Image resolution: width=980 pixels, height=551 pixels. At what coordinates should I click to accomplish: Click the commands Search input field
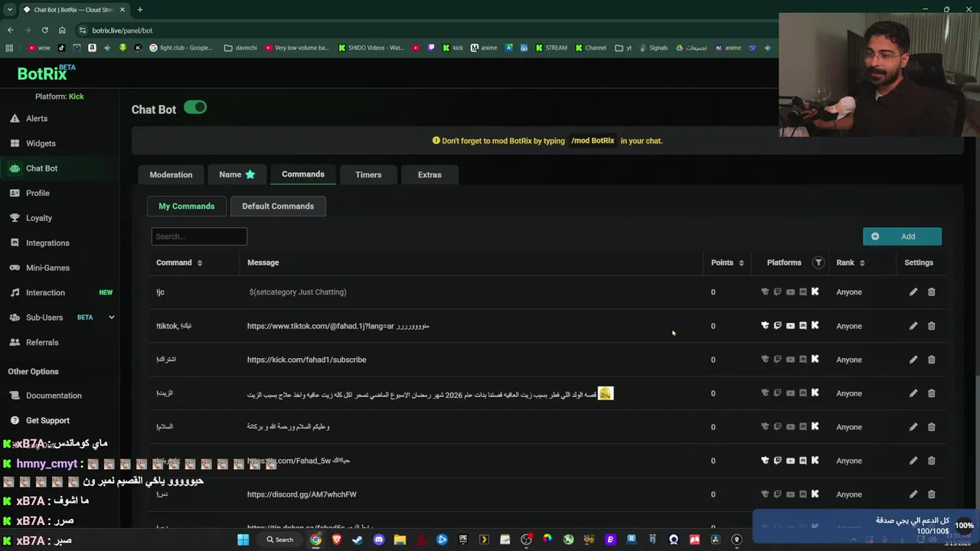(x=199, y=236)
